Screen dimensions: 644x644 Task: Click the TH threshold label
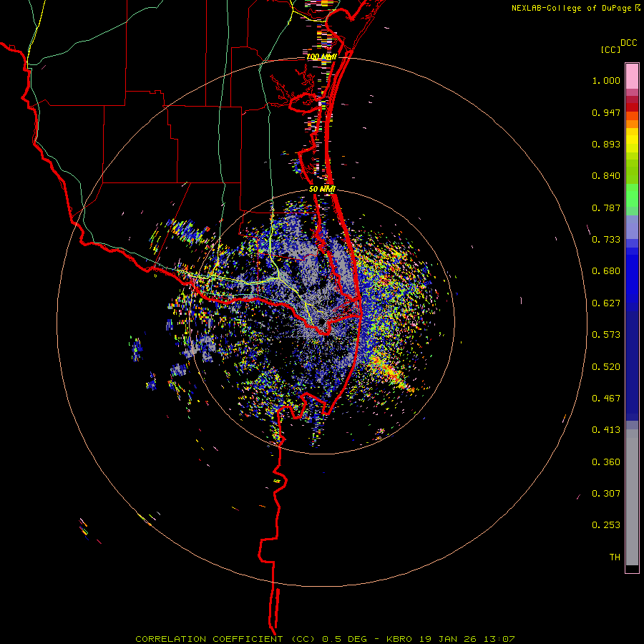[615, 557]
